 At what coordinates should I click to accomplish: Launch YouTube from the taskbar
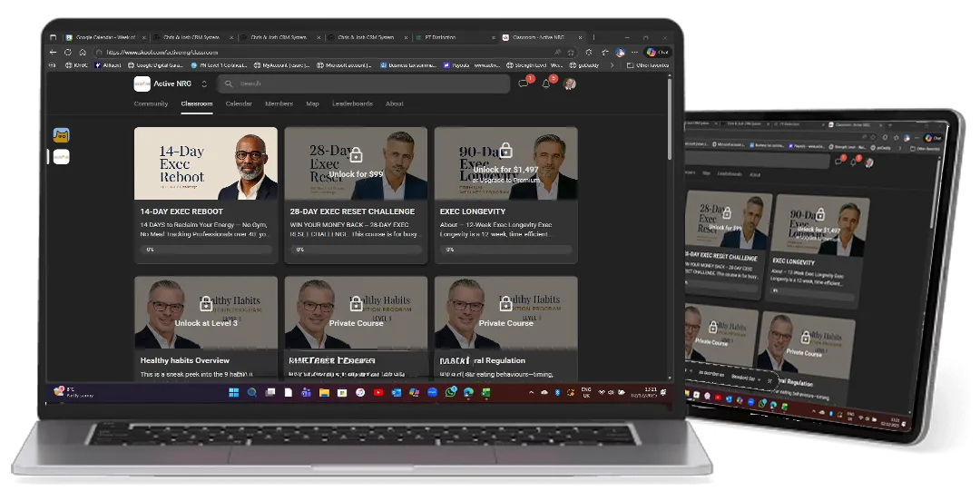378,393
